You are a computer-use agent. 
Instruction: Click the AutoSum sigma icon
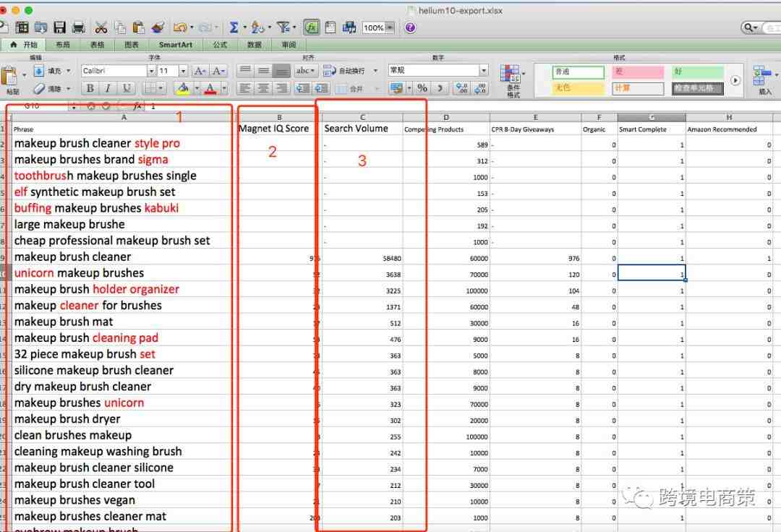234,27
